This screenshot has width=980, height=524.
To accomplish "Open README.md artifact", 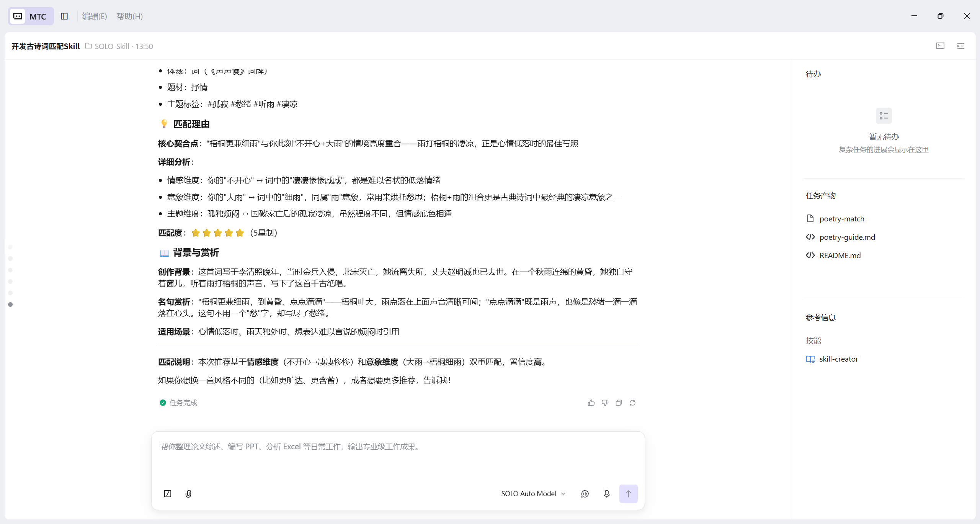I will tap(840, 255).
